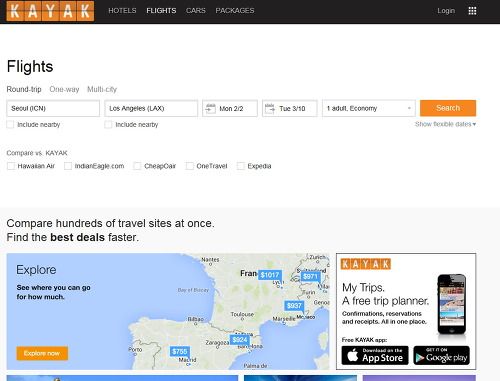The height and width of the screenshot is (381, 500).
Task: Check the Expedia compare box
Action: pos(240,166)
